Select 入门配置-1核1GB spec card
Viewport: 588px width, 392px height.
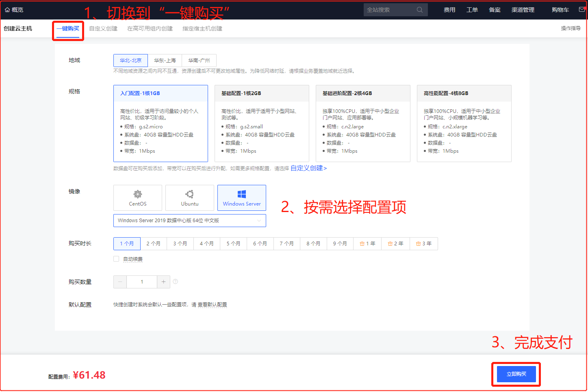pyautogui.click(x=161, y=123)
